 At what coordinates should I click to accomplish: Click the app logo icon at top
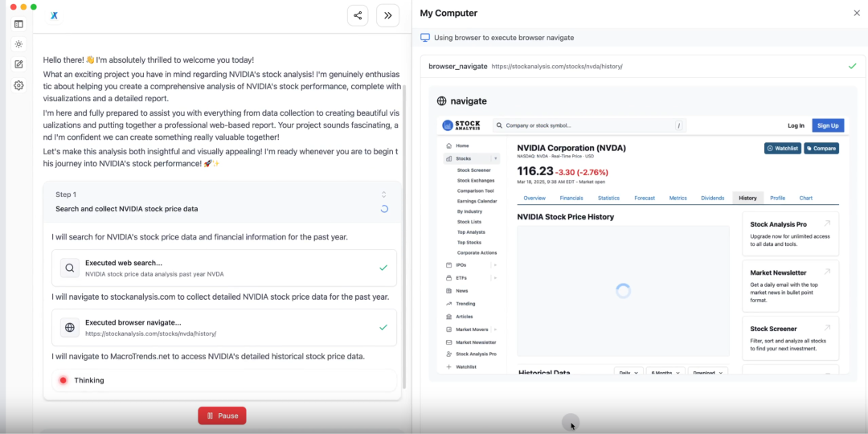[55, 16]
